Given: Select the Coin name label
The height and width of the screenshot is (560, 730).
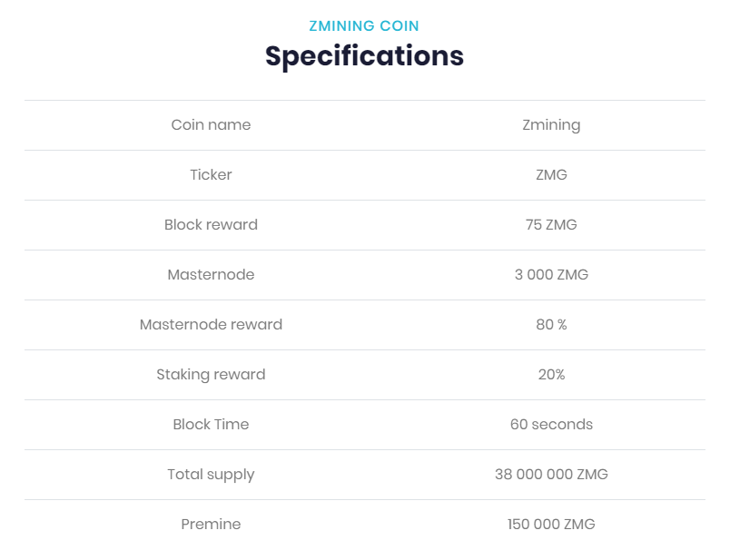Looking at the screenshot, I should [211, 124].
